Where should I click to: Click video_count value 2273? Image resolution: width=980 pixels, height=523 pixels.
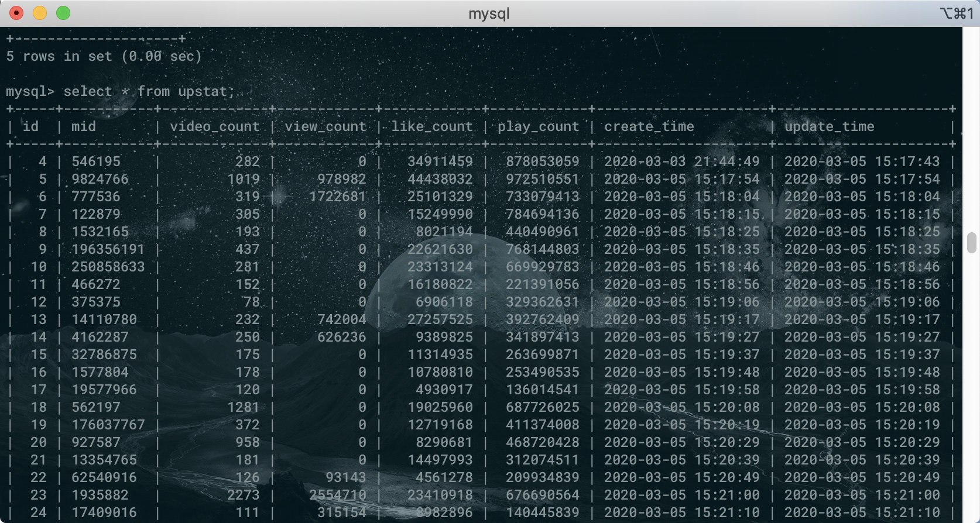(x=244, y=496)
